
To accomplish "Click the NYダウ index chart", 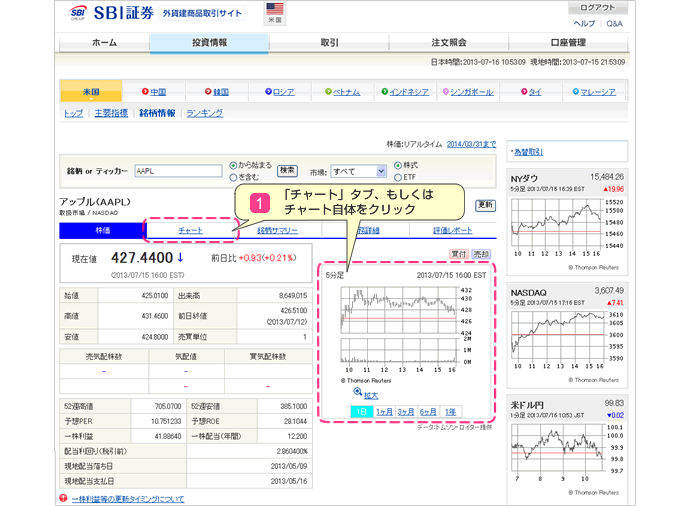I will (x=567, y=227).
